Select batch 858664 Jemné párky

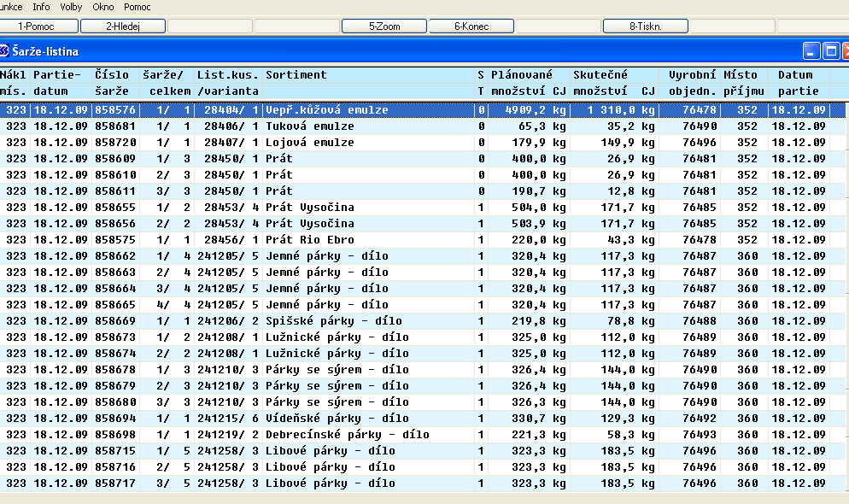[422, 289]
